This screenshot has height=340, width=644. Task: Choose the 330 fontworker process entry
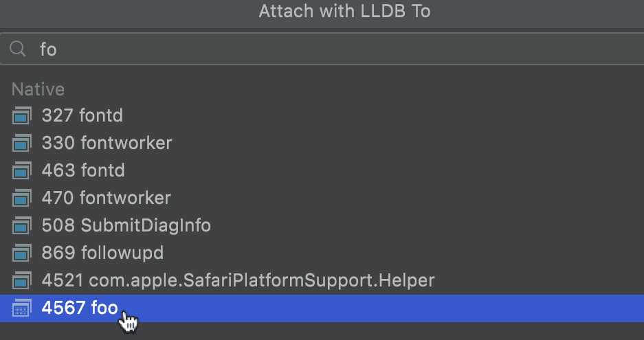(x=322, y=144)
